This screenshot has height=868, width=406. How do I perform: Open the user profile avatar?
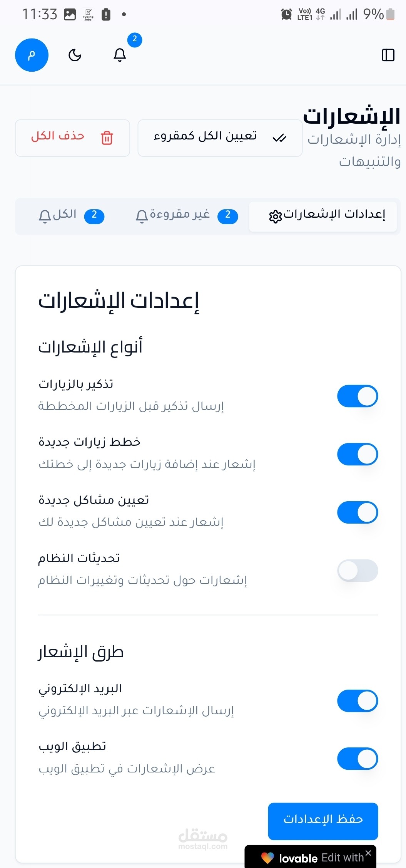point(32,55)
